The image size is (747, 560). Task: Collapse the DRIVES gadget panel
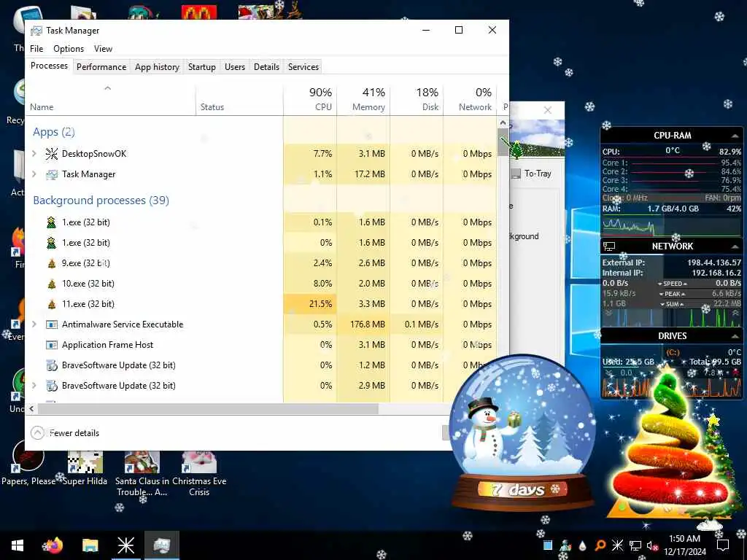(x=735, y=336)
